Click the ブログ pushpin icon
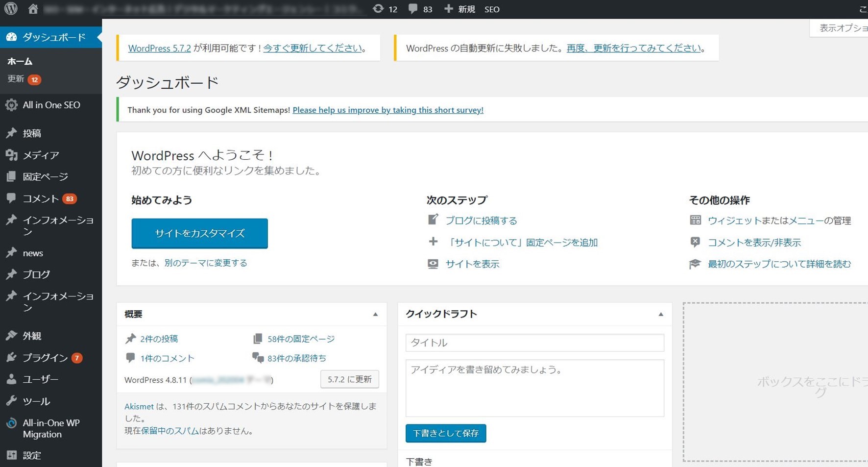 [11, 274]
